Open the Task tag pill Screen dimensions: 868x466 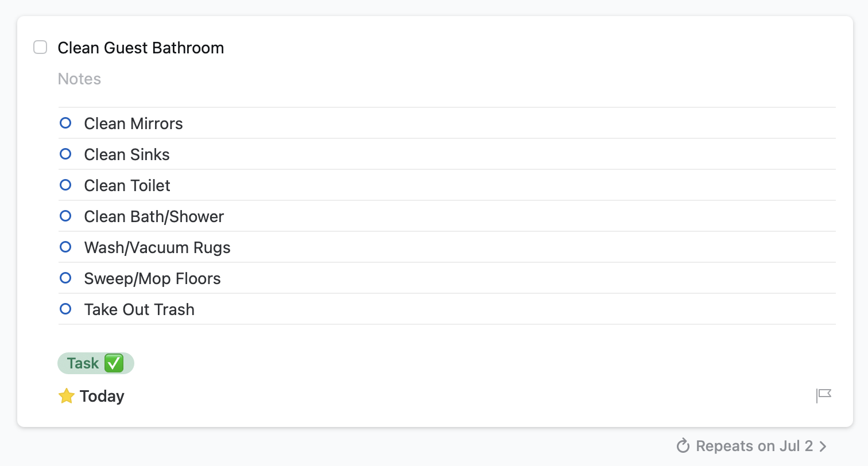[x=95, y=363]
